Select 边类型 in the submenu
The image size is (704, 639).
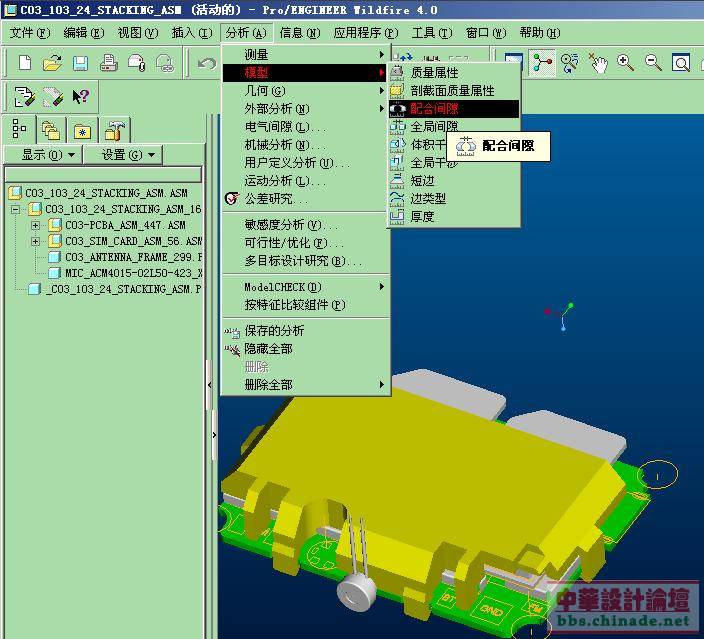454,198
